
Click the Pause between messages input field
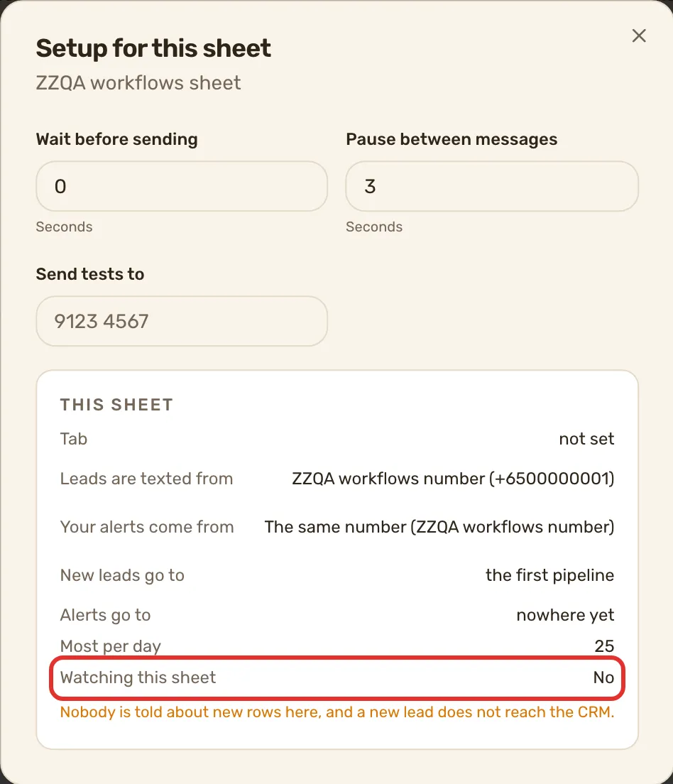pos(491,186)
